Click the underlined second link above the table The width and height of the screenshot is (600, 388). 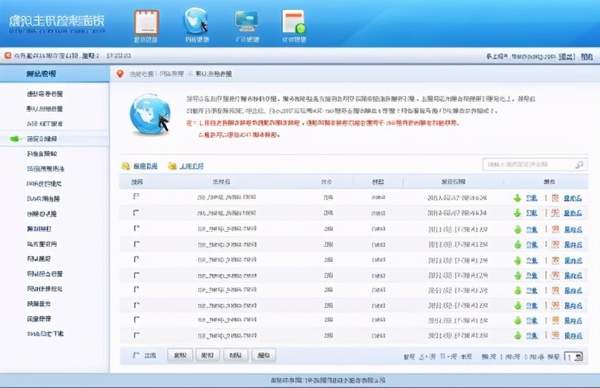click(192, 166)
